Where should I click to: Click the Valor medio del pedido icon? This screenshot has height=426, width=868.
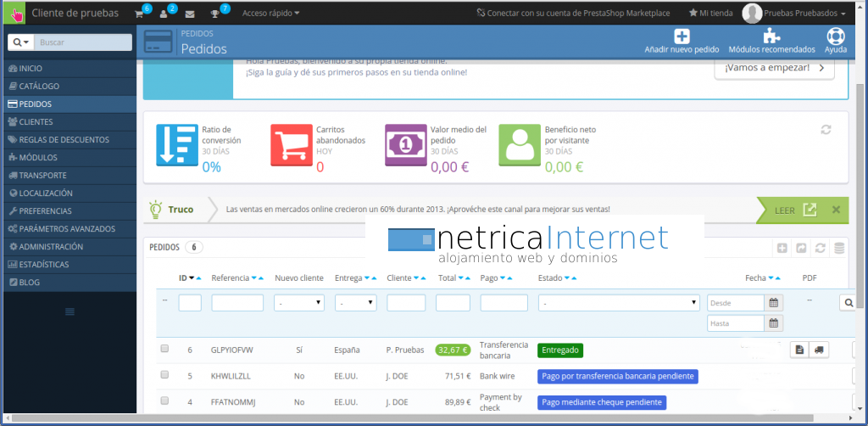click(x=405, y=145)
